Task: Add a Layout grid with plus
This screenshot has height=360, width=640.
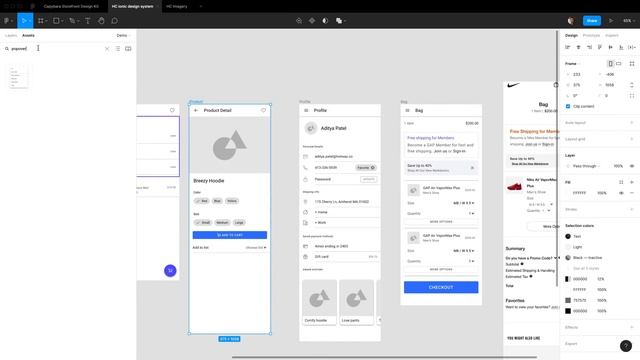Action: [632, 139]
